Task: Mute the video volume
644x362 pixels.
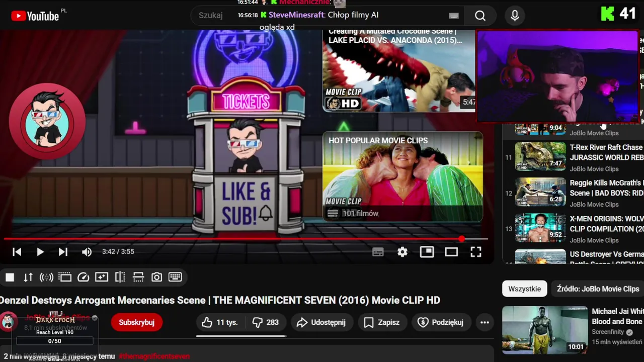Action: click(x=87, y=252)
